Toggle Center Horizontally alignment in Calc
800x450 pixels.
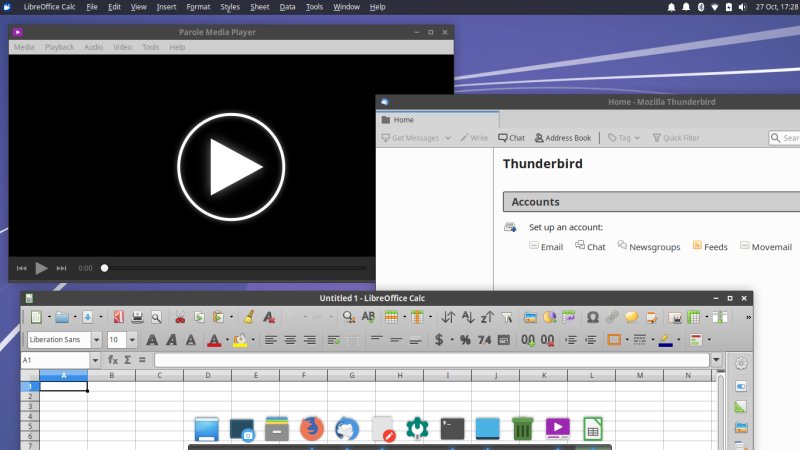[x=290, y=339]
